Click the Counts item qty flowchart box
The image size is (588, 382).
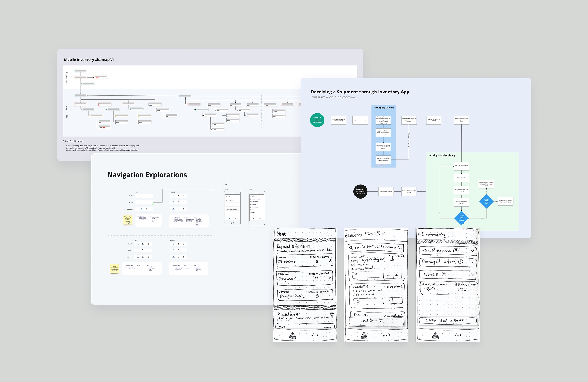[x=461, y=178]
